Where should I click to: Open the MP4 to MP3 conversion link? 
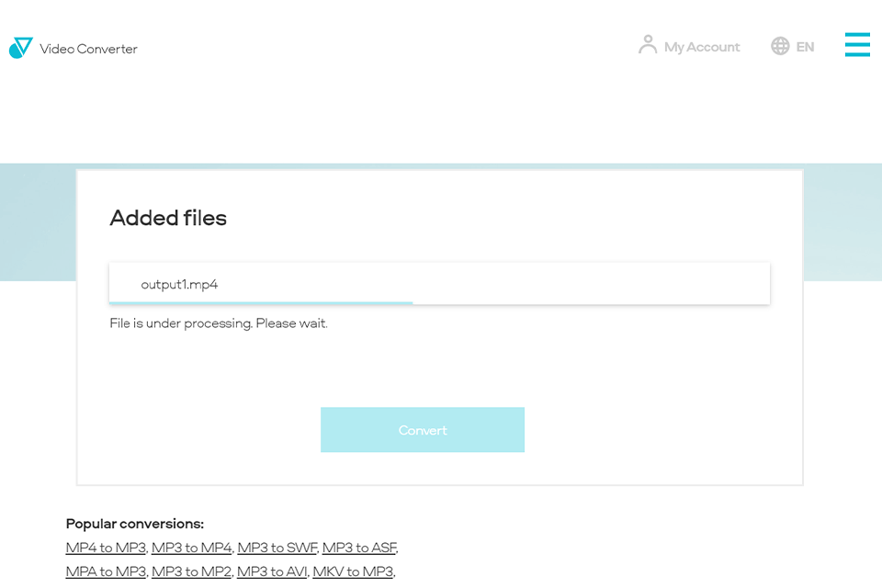click(106, 547)
